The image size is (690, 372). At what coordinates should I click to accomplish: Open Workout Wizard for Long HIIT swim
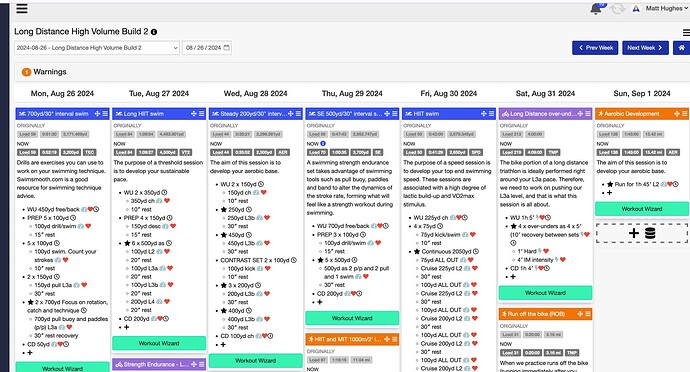coord(159,343)
